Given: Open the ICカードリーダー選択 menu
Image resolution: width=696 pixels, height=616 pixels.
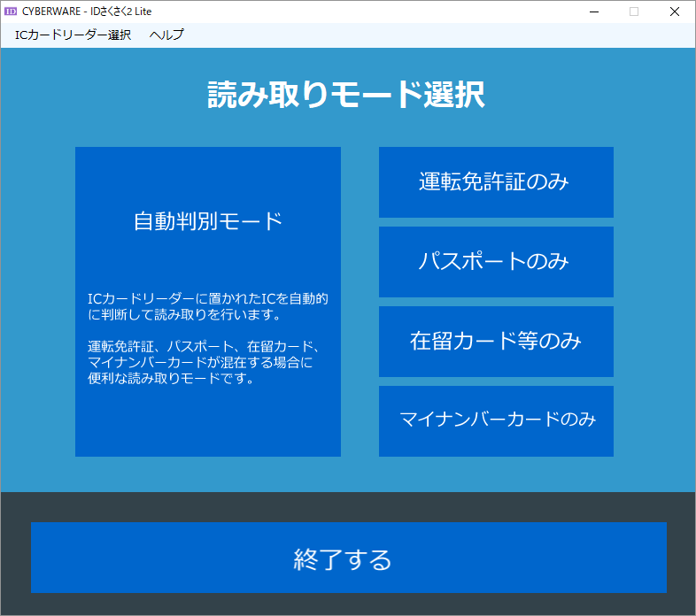Looking at the screenshot, I should 73,35.
